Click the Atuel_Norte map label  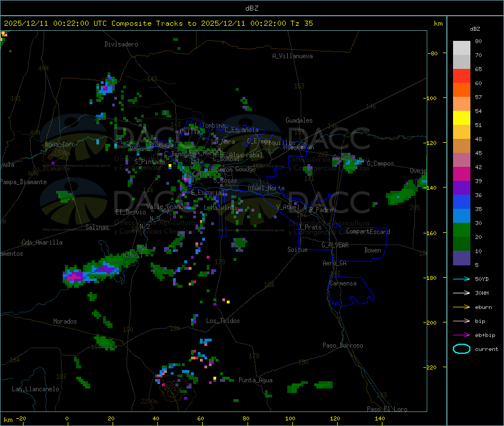tap(266, 188)
